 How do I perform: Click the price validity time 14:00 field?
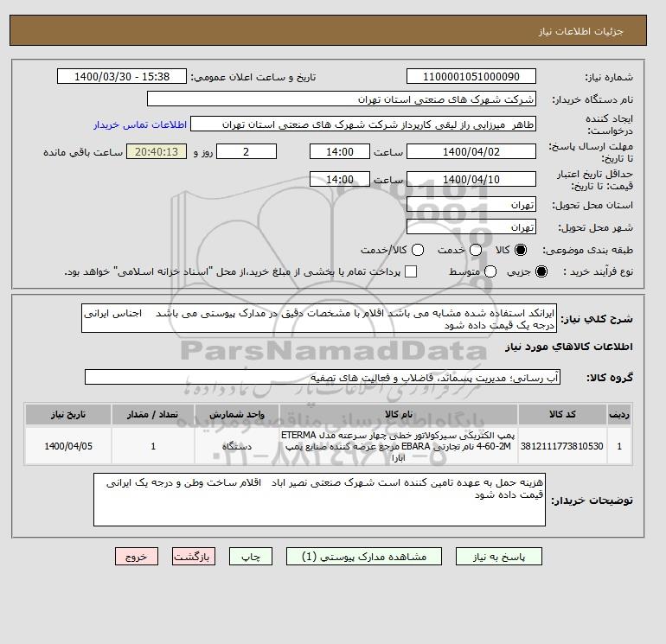339,179
